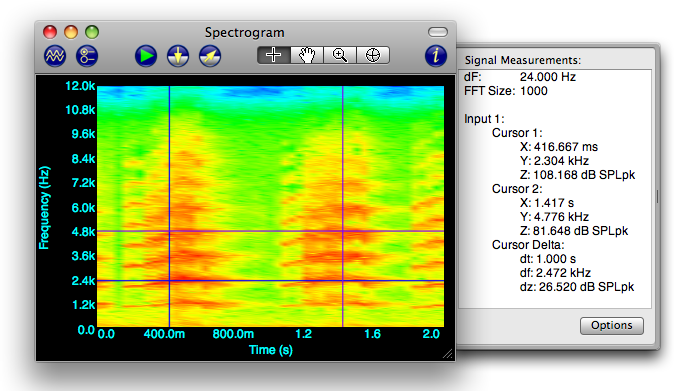Click the drawer edge handle on right side
Image resolution: width=693 pixels, height=391 pixels.
[657, 197]
